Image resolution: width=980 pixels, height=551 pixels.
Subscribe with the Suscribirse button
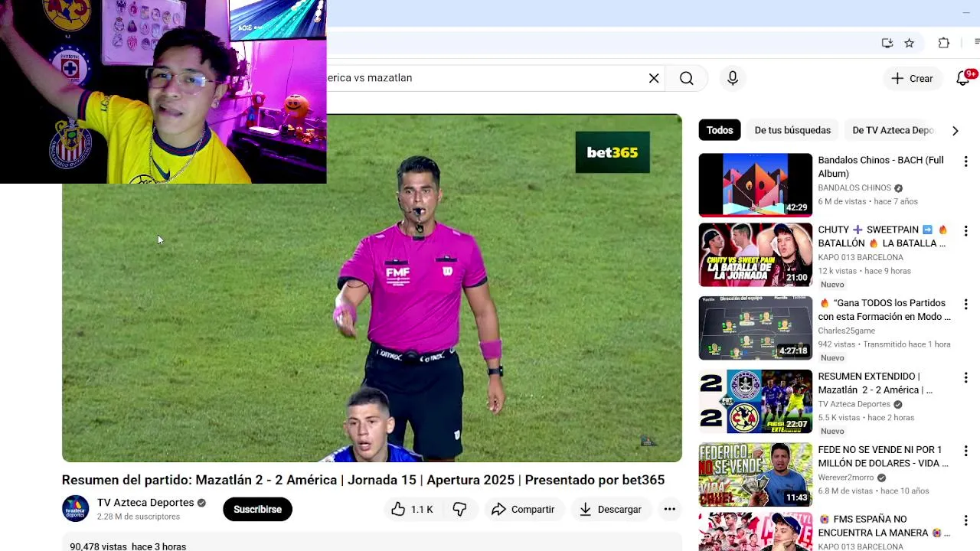click(257, 510)
